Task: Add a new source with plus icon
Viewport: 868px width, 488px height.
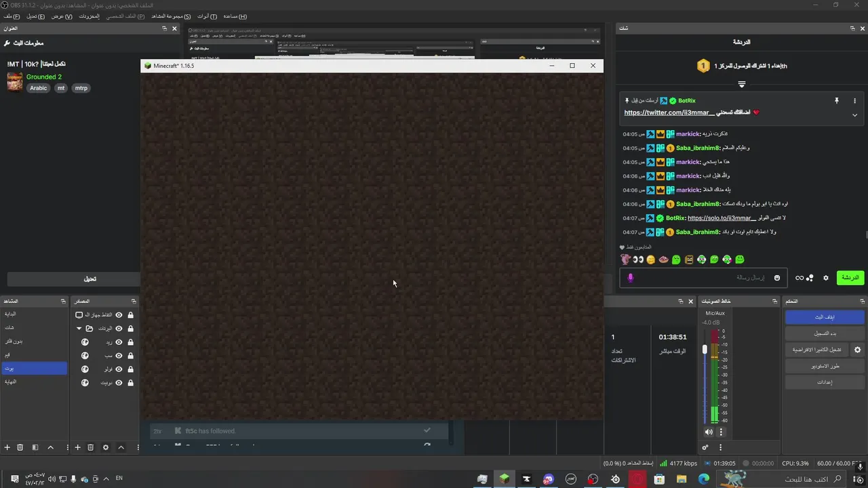Action: click(x=77, y=447)
